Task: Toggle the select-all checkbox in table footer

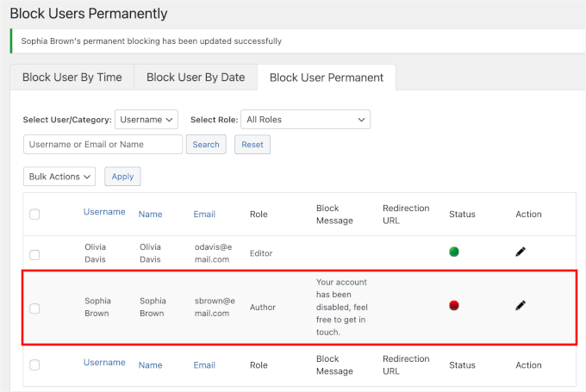Action: coord(34,365)
